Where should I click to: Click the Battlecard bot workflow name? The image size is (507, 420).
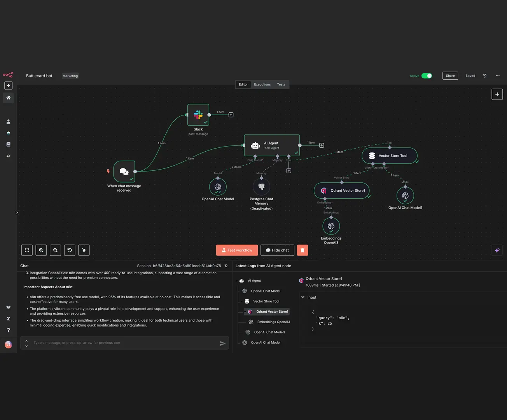(x=39, y=76)
